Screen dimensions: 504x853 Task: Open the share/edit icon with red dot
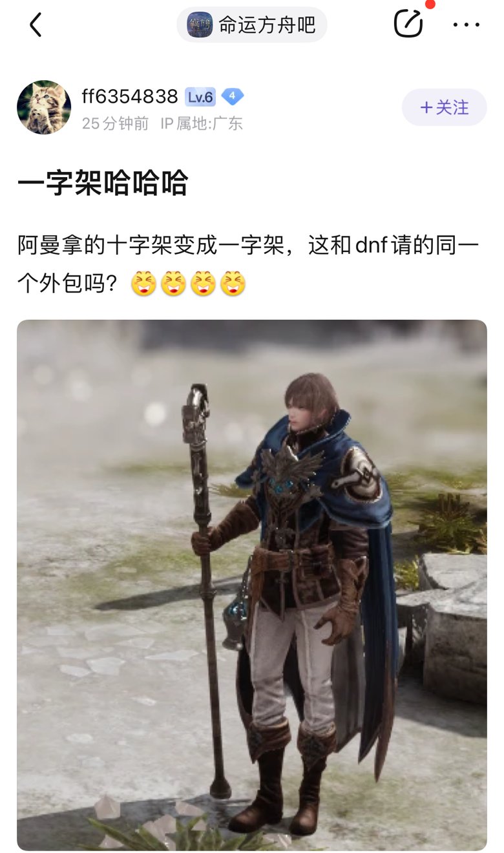point(408,24)
